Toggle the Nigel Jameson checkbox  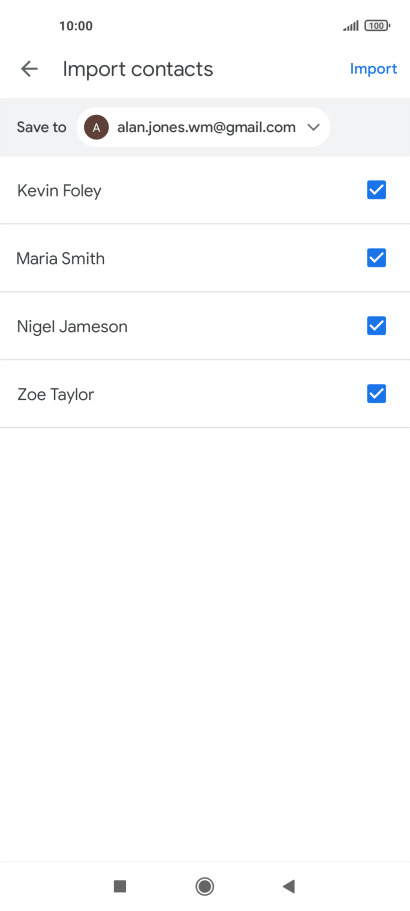pyautogui.click(x=376, y=326)
